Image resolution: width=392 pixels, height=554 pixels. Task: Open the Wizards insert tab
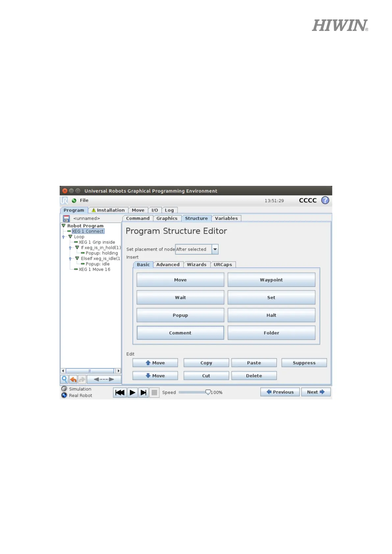(196, 264)
